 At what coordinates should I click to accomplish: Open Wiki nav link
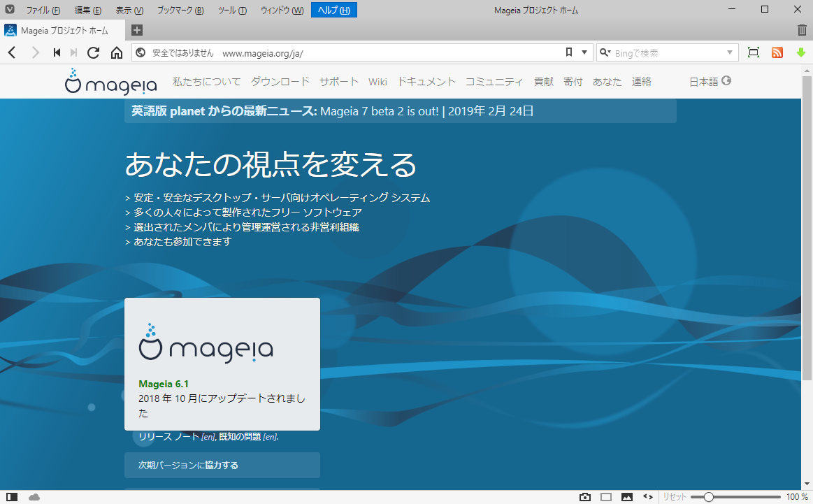coord(377,81)
